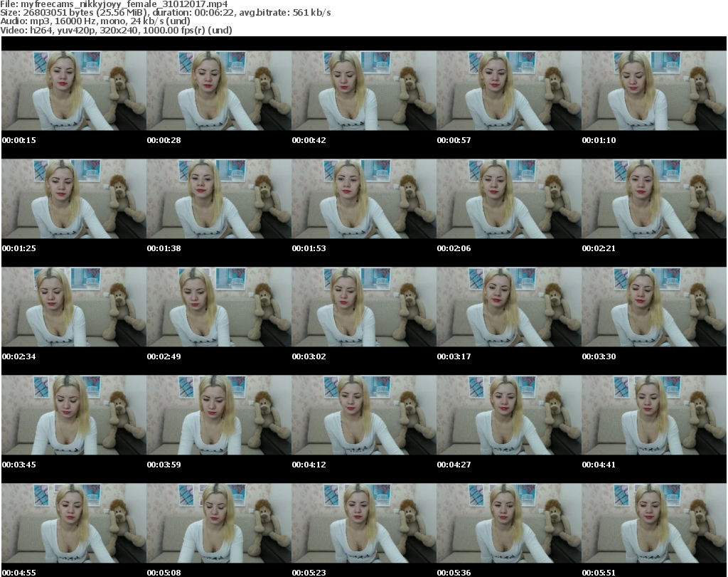
Task: Open the frame above timestamp 00:03:30
Action: 654,307
